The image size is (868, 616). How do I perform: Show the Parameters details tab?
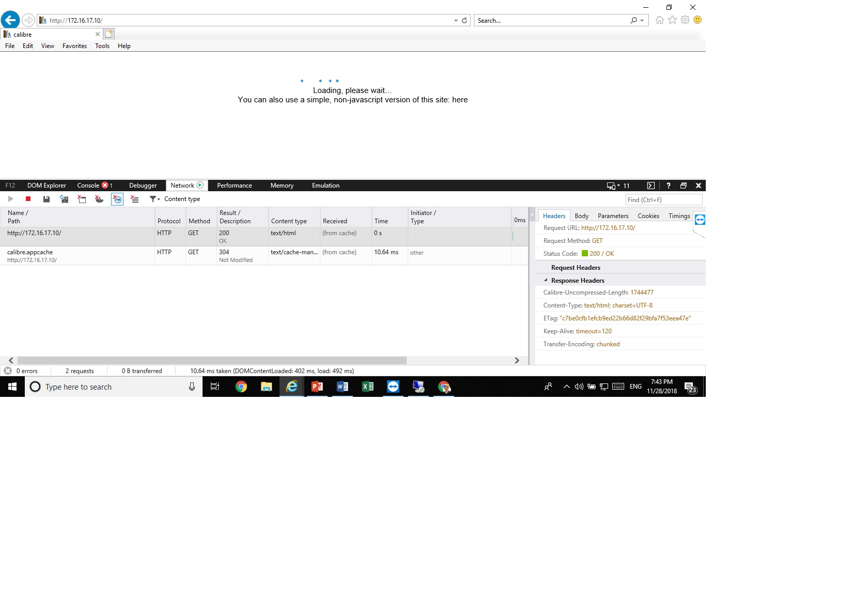coord(613,216)
